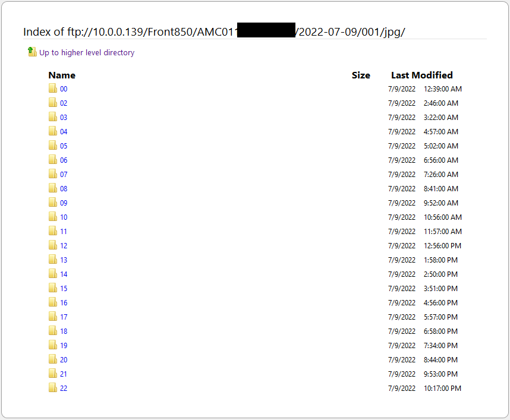The image size is (510, 420).
Task: Click the '7:34:00 PM' modified time
Action: pyautogui.click(x=440, y=346)
